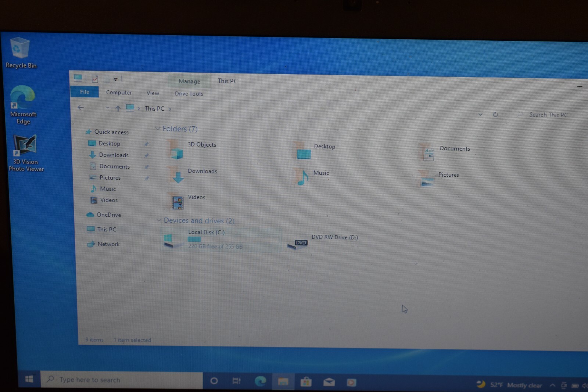Screen dimensions: 588x392
Task: Open Task View on the taskbar
Action: (236, 381)
